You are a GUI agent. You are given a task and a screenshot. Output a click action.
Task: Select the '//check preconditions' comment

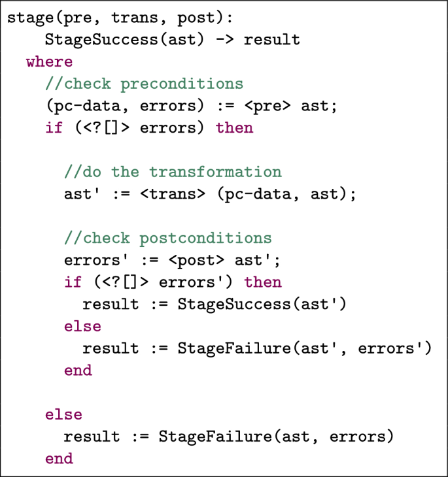(144, 84)
